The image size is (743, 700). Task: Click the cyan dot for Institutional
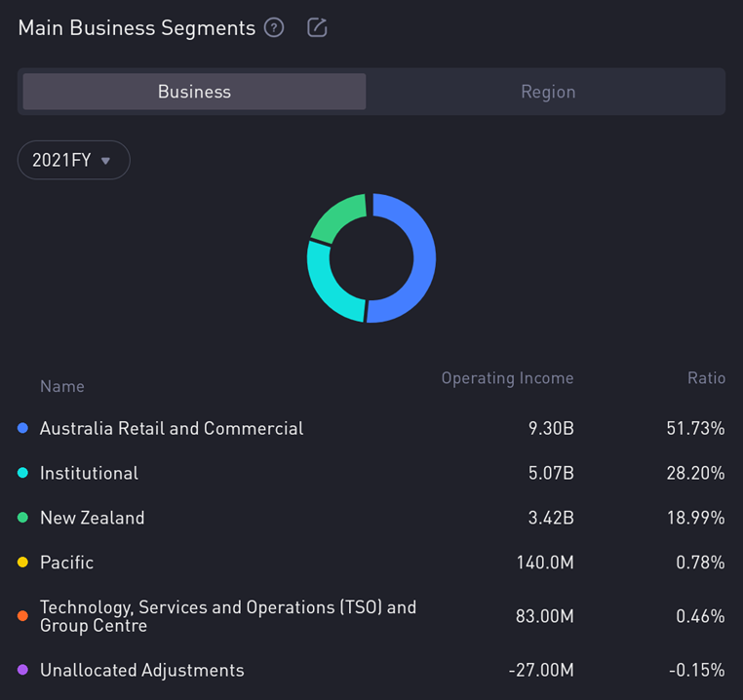[x=23, y=473]
